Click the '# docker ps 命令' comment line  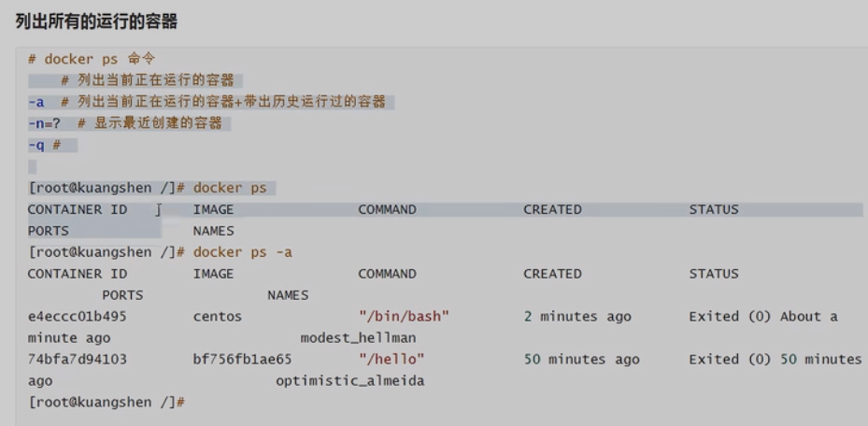coord(92,59)
